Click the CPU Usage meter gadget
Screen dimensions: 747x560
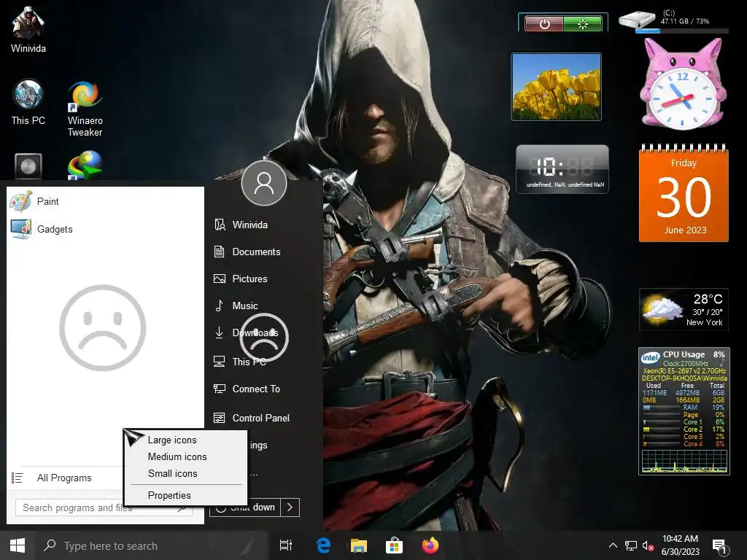pyautogui.click(x=684, y=411)
